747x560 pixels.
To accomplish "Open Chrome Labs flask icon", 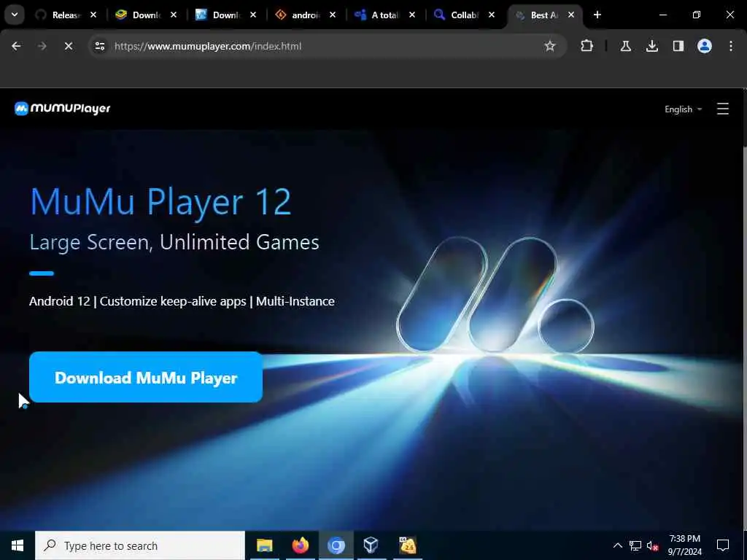I will 625,46.
